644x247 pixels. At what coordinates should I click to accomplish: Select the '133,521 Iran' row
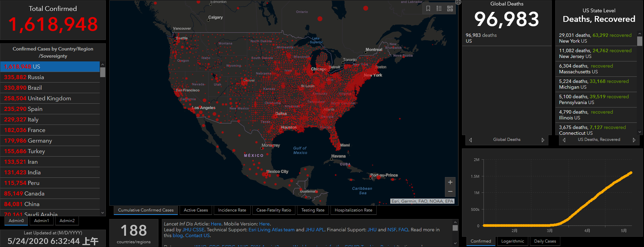(x=50, y=162)
